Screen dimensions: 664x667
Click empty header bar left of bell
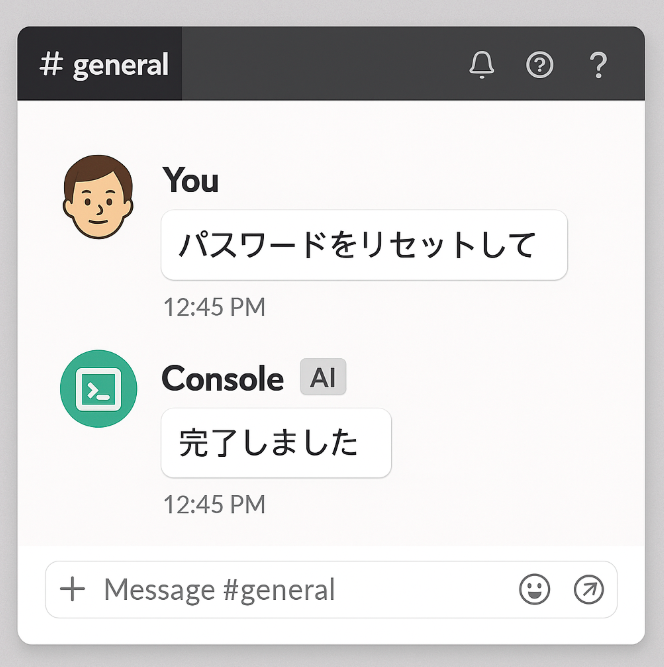click(x=320, y=65)
